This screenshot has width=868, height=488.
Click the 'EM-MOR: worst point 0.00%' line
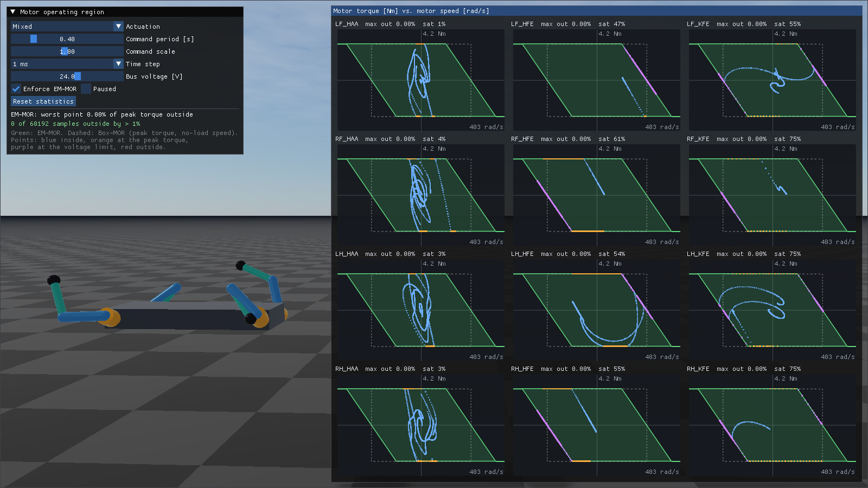102,114
